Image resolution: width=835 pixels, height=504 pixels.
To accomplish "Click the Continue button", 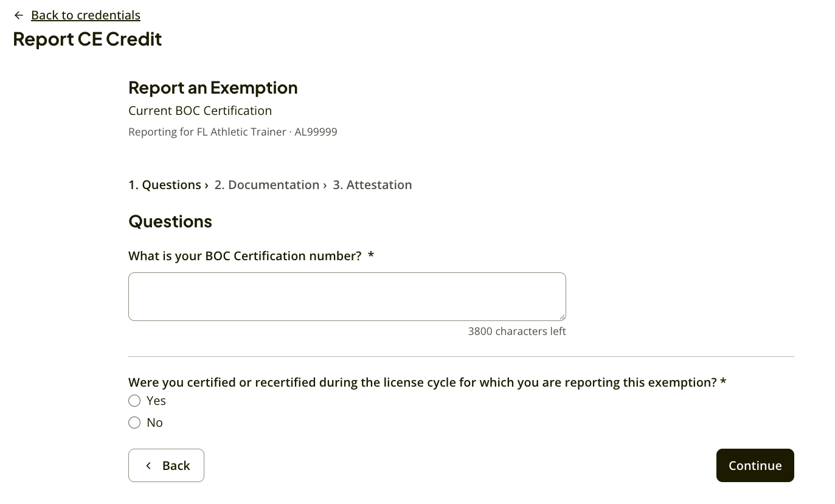I will tap(755, 466).
